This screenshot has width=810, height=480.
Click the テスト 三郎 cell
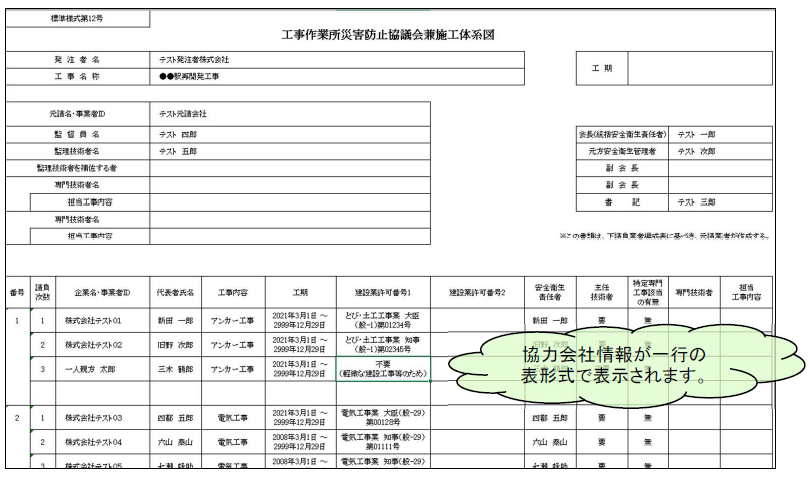(x=720, y=203)
